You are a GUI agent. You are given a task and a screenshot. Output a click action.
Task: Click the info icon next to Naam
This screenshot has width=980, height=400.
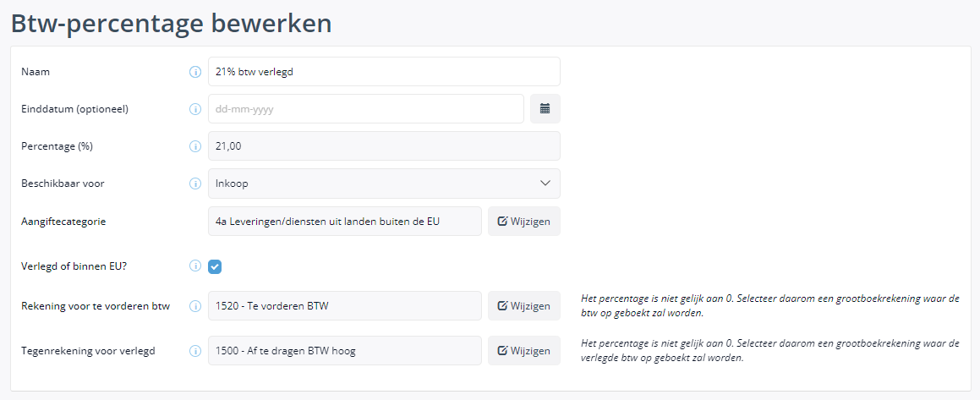[195, 72]
